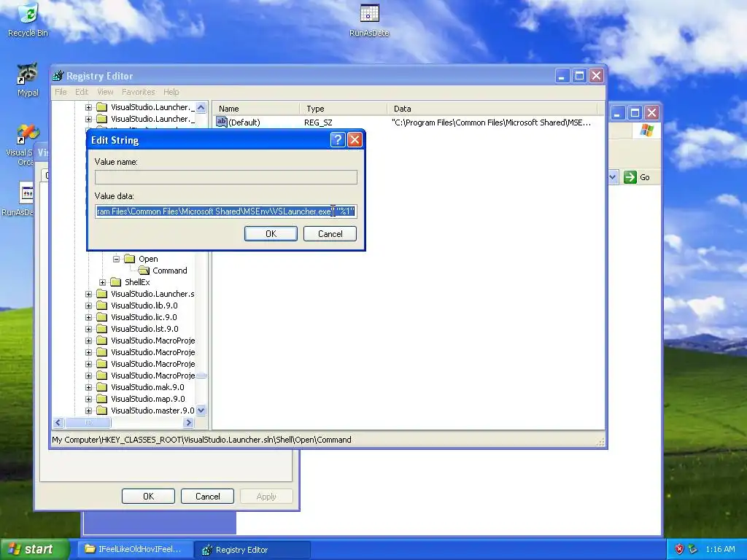
Task: Collapse the Open registry key
Action: pos(116,259)
